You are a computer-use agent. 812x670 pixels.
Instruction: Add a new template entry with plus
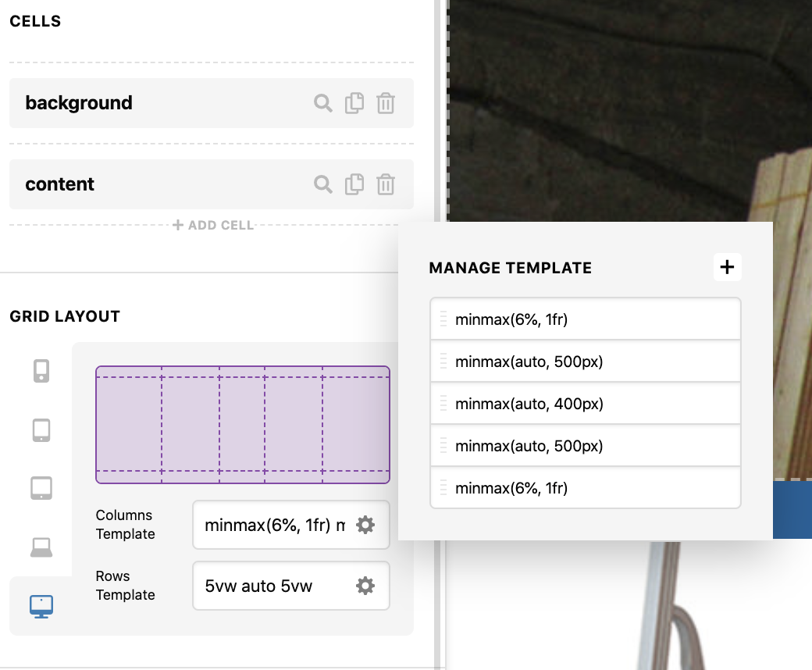(x=727, y=267)
